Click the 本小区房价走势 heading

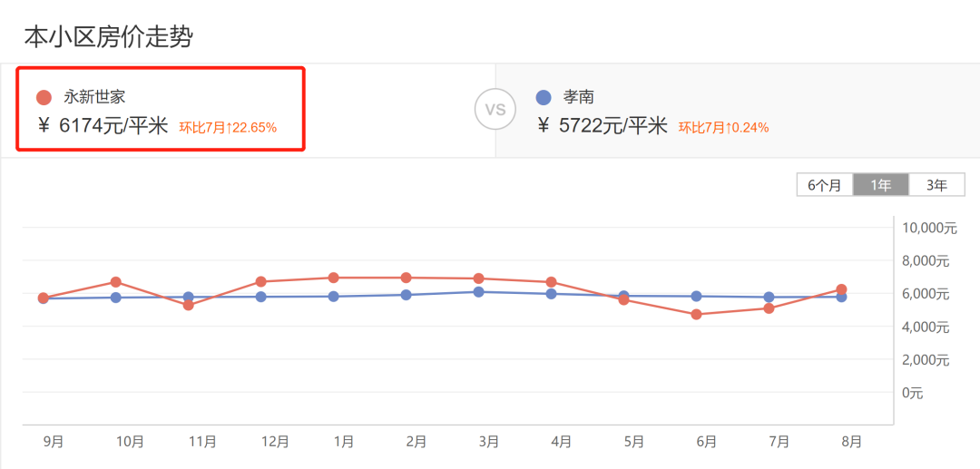click(108, 37)
